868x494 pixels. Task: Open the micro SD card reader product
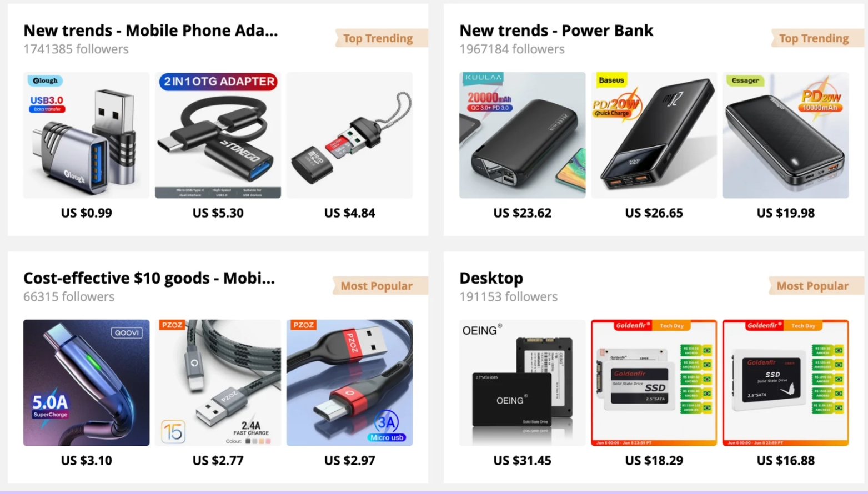coord(349,135)
